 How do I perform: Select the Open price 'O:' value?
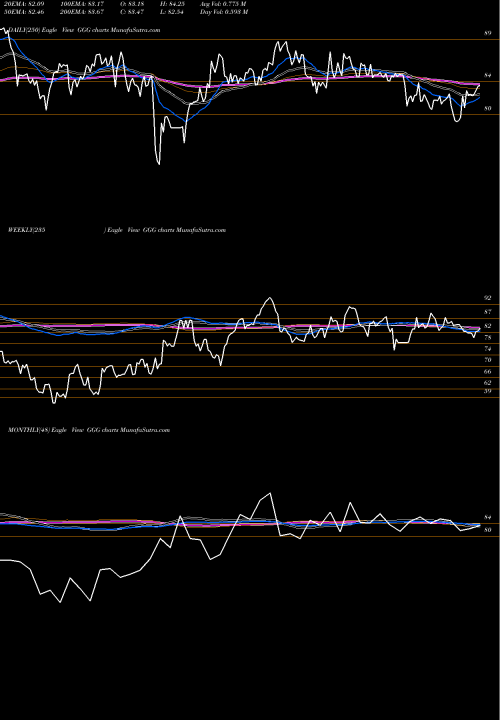[x=130, y=4]
